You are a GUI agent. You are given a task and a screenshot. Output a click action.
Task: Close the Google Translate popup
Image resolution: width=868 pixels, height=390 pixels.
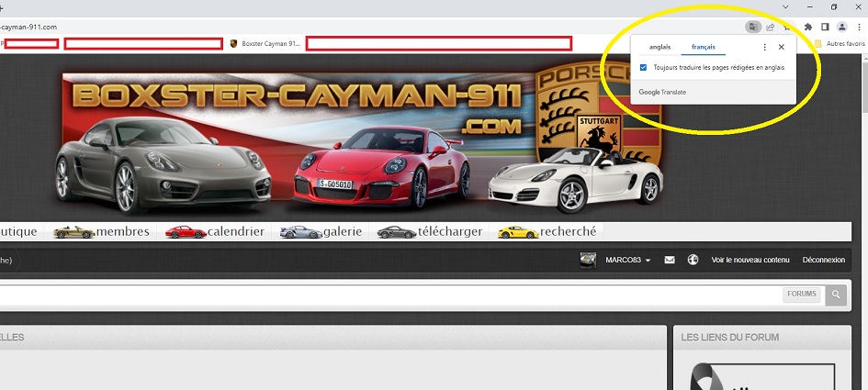point(781,47)
